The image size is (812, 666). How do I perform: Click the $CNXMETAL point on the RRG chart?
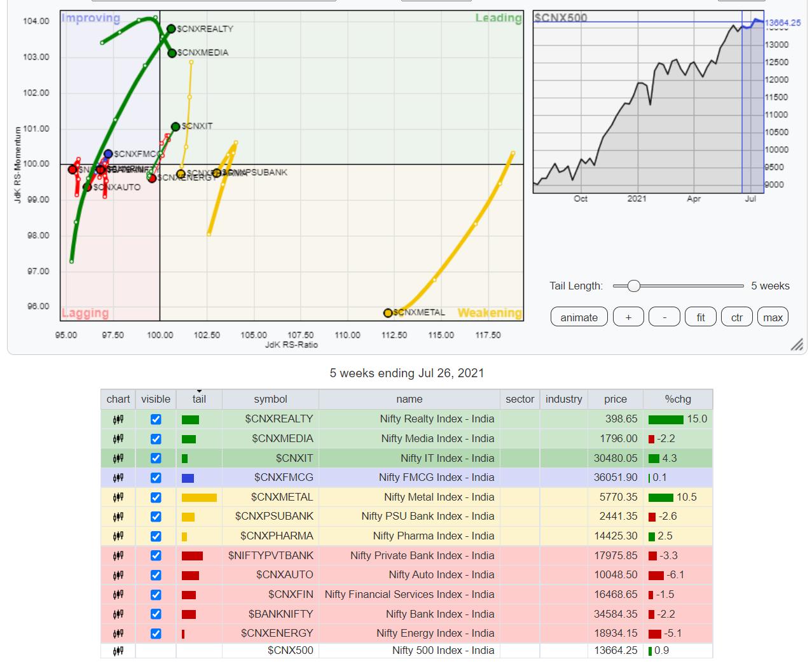pyautogui.click(x=388, y=313)
